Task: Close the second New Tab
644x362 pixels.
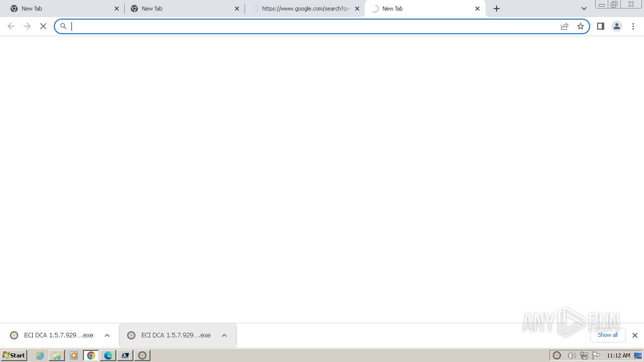Action: coord(237,9)
